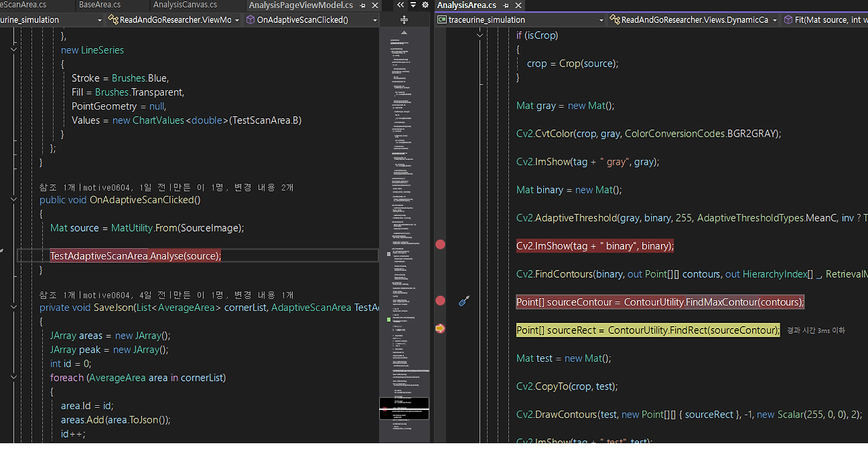Open the traceurine_simulation project dropdown

click(x=521, y=20)
